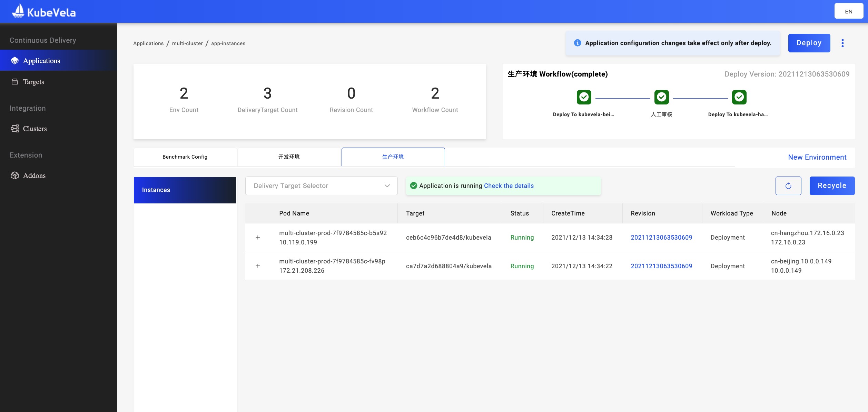Open the Delivery Target Selector dropdown
Screen dimensions: 868x412
click(321, 186)
